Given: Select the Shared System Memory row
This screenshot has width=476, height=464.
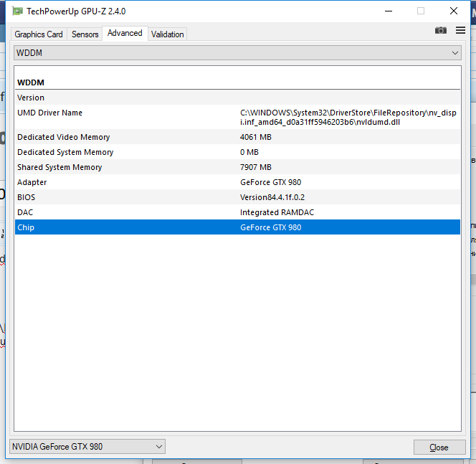Looking at the screenshot, I should 237,167.
